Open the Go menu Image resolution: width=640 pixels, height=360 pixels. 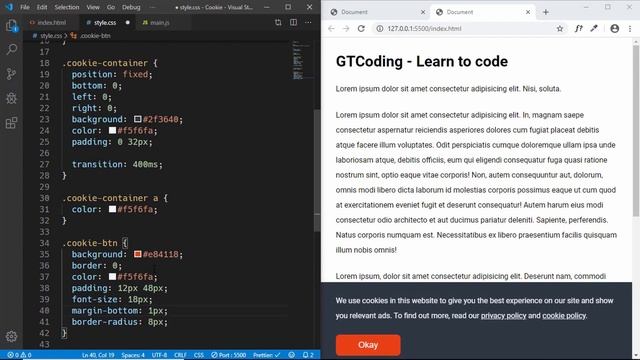[111, 7]
